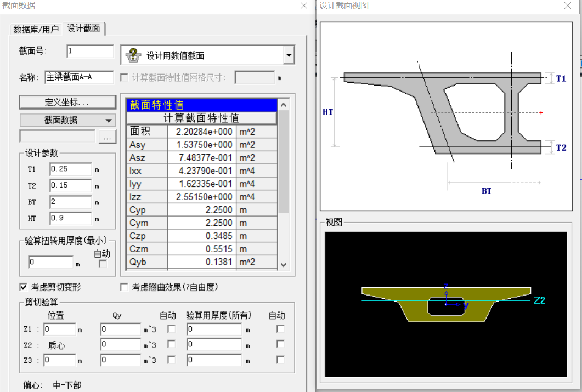Check 自动 under 验算扭转用厚度(最小)

pyautogui.click(x=103, y=264)
